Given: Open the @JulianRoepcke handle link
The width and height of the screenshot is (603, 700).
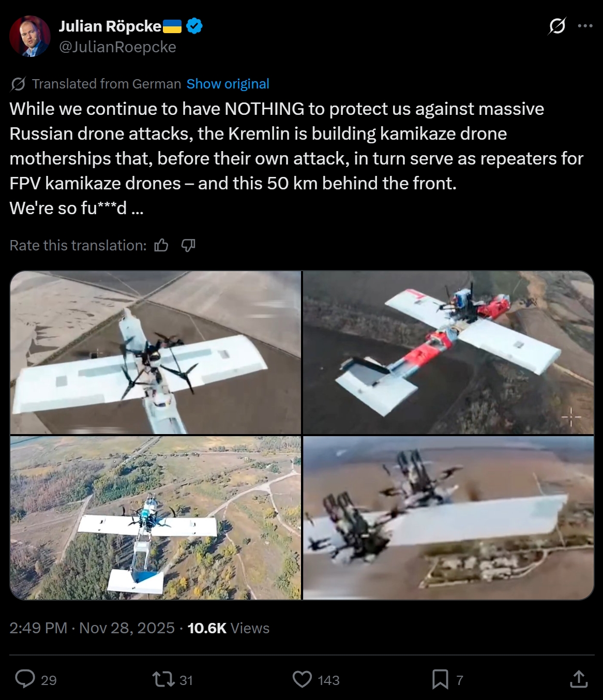Looking at the screenshot, I should (117, 47).
